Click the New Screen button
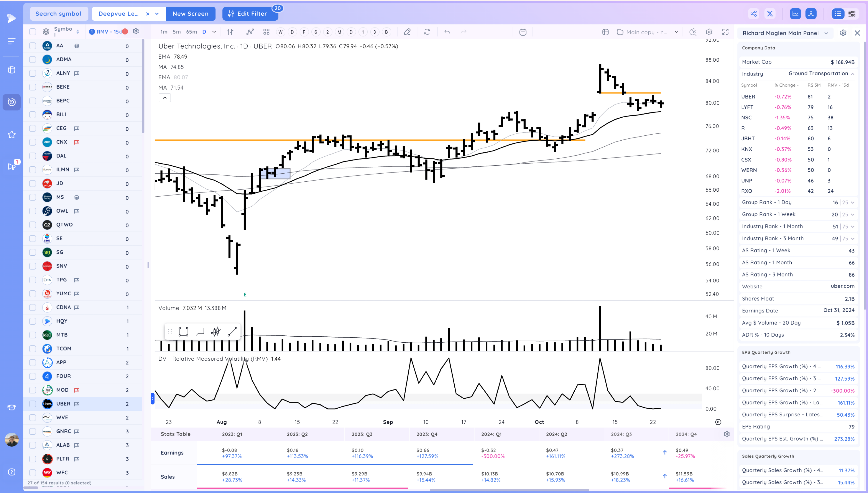Image resolution: width=868 pixels, height=493 pixels. (191, 13)
